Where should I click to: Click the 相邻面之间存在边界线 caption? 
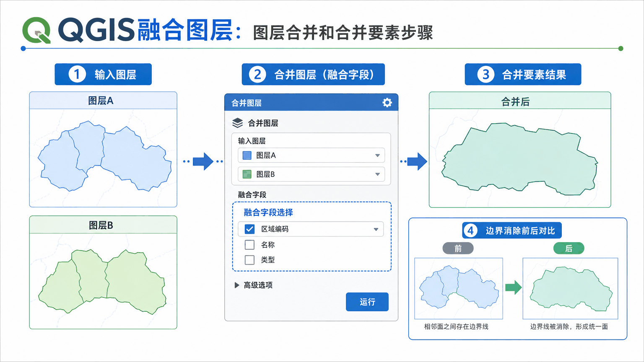(456, 326)
